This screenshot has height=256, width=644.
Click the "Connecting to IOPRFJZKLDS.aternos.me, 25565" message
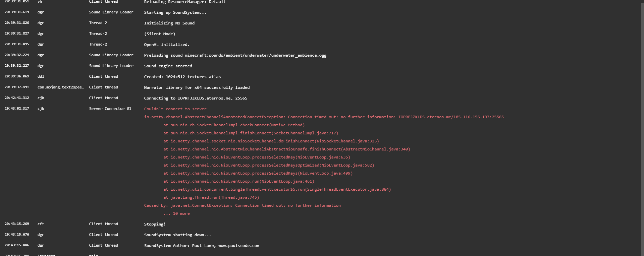(x=196, y=98)
